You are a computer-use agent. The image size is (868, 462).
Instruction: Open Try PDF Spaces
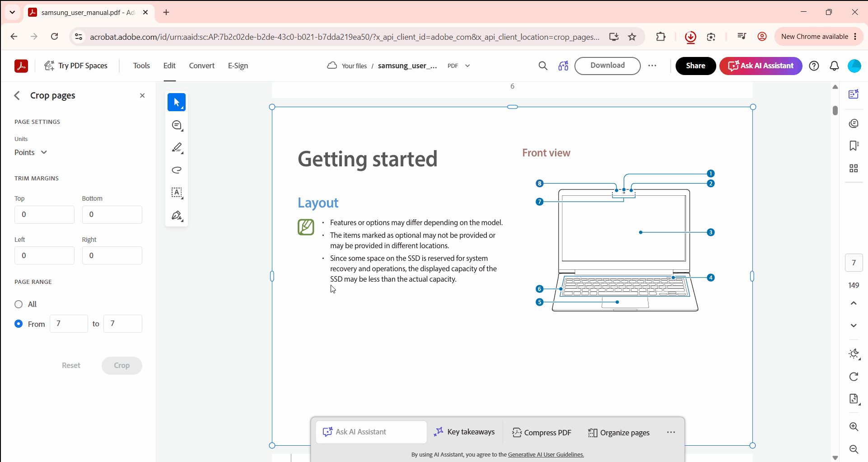point(76,66)
